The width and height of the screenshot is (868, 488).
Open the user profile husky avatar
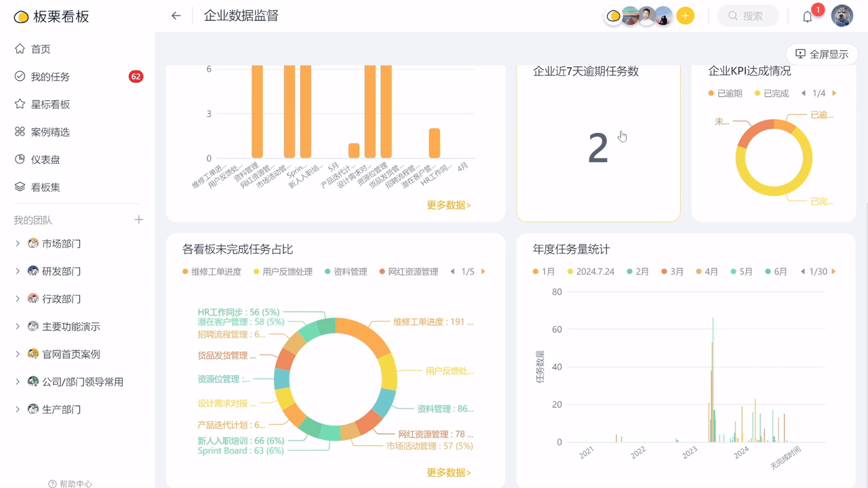(x=842, y=16)
